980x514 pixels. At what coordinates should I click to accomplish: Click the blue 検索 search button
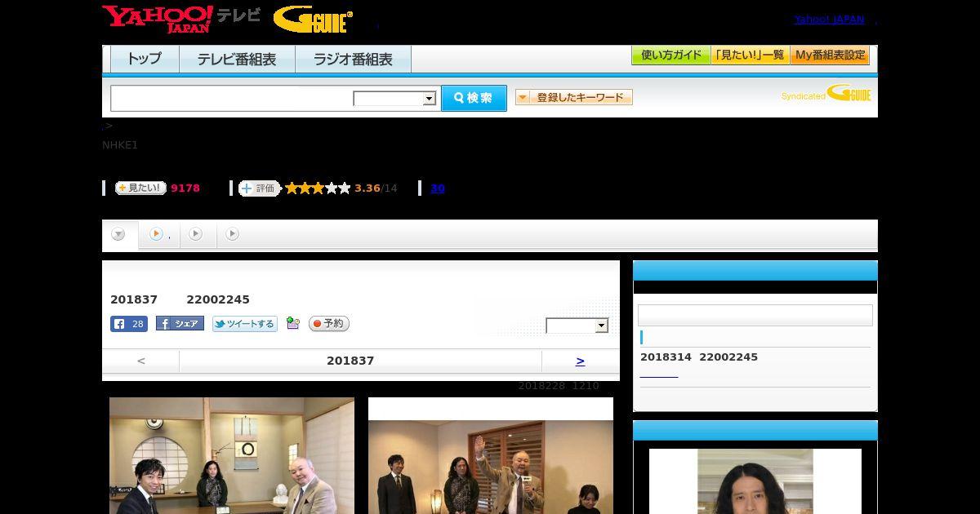474,98
